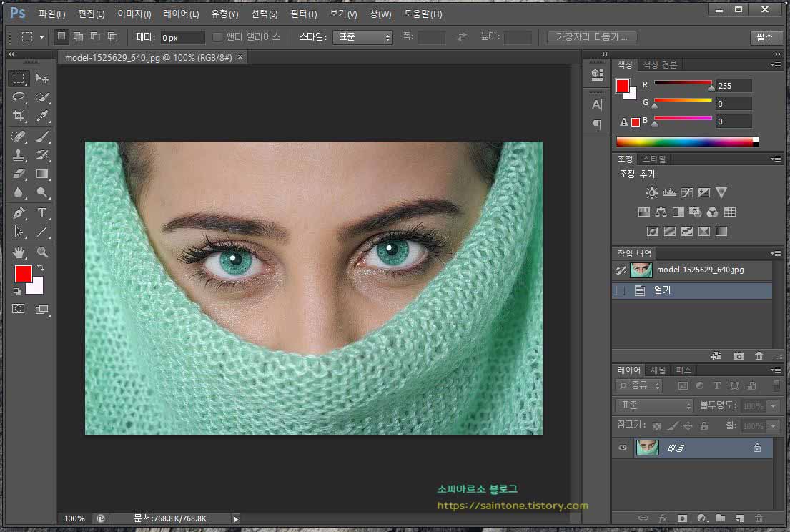790x532 pixels.
Task: Open the 종류 layer filter dropdown
Action: tap(638, 385)
